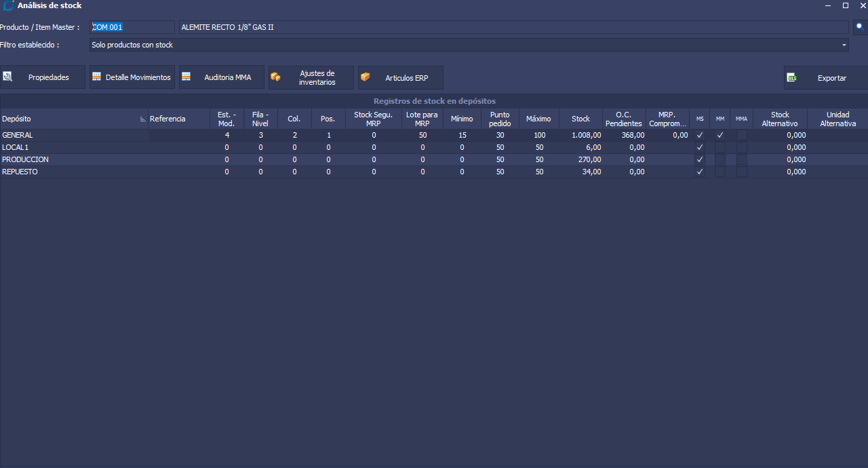Click the Mínimo column header
The image size is (868, 468).
pos(462,119)
